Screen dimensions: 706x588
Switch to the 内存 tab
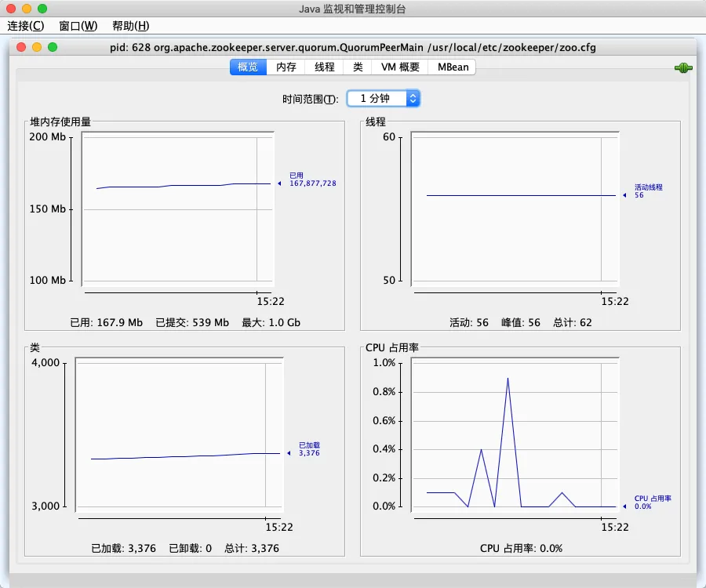point(286,67)
